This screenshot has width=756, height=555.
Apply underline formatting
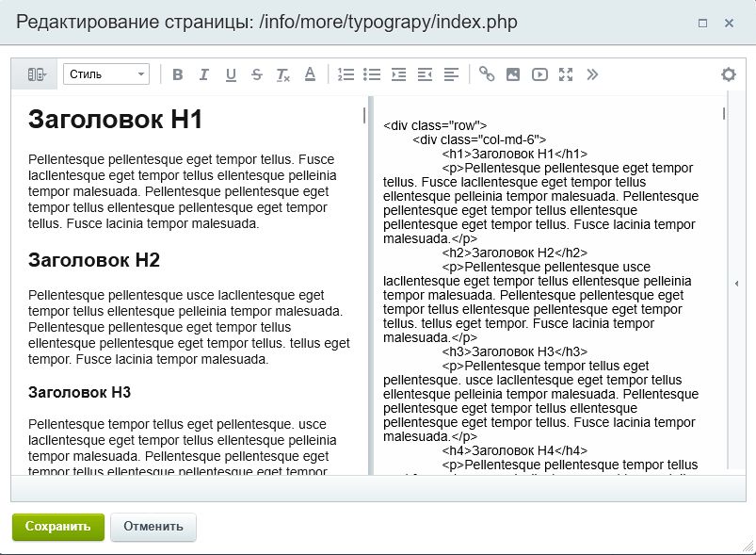point(231,74)
